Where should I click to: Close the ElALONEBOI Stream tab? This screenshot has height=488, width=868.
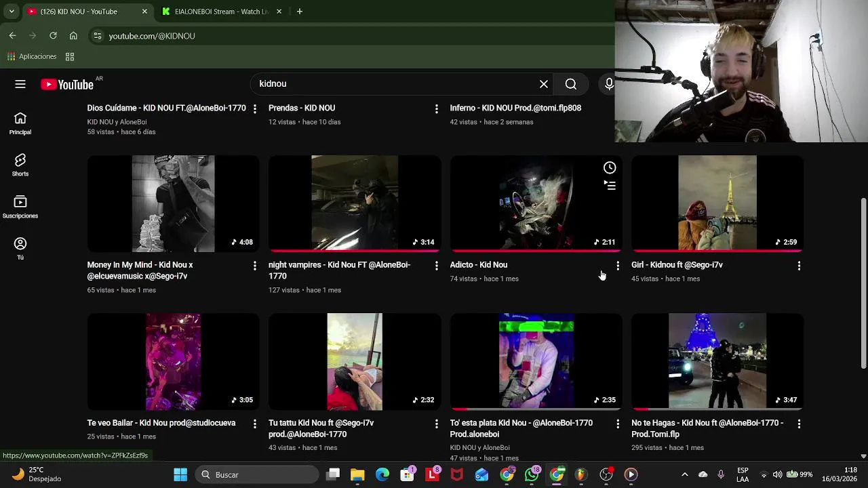(279, 12)
